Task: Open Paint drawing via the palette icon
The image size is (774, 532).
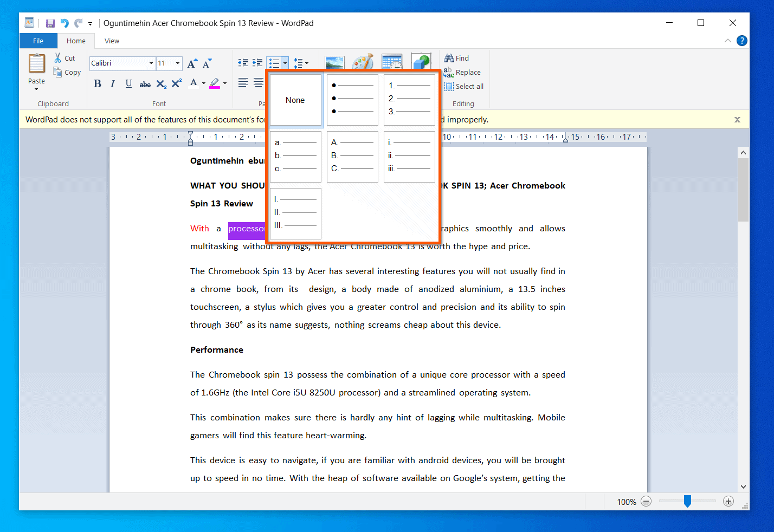Action: [x=364, y=61]
